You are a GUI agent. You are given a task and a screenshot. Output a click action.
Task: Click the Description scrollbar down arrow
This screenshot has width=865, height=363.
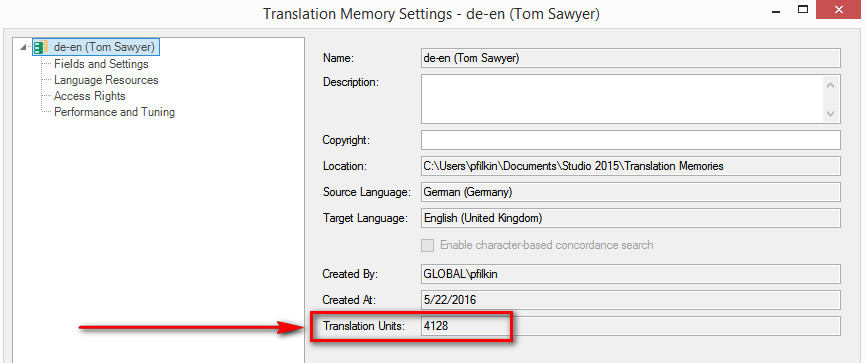(831, 114)
